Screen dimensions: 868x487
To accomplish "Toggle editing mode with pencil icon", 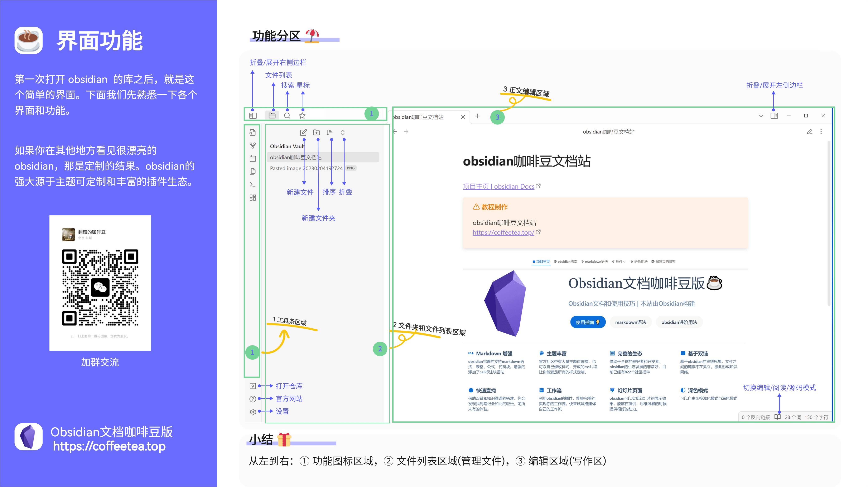I will tap(809, 132).
